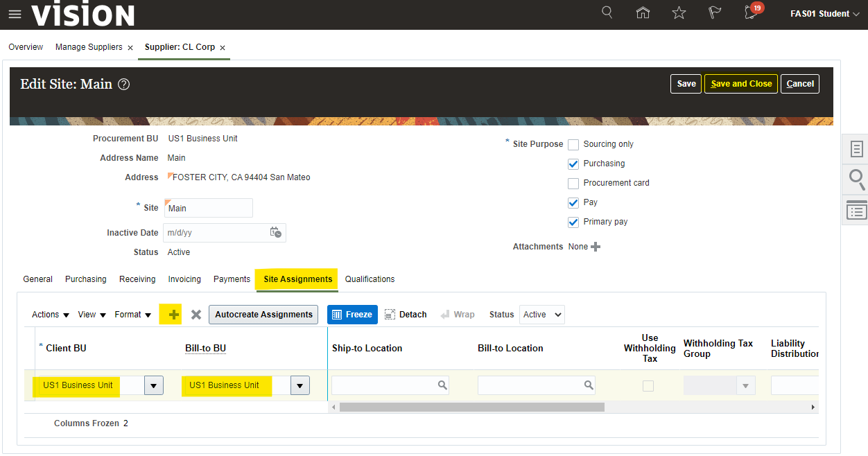Screen dimensions: 868x456
Task: Click the search magnifier icon in header
Action: tap(607, 12)
